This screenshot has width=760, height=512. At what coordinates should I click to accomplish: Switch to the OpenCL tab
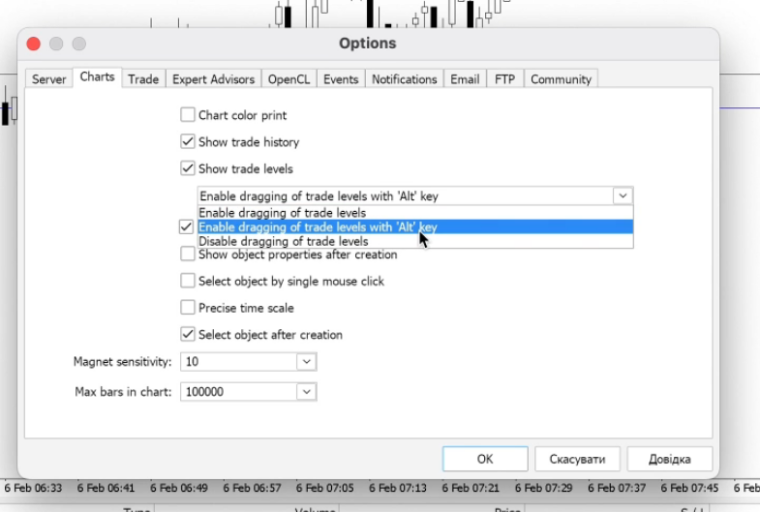[x=289, y=79]
